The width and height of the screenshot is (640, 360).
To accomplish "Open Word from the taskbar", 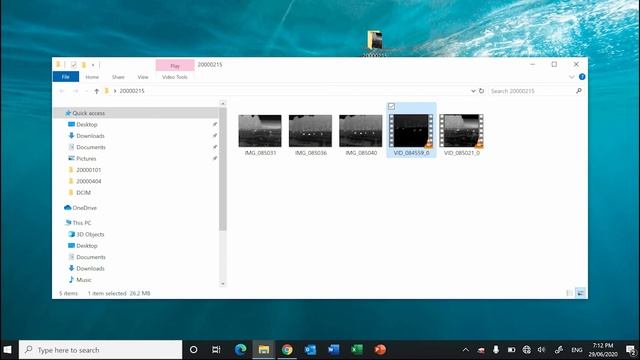I will tap(333, 350).
